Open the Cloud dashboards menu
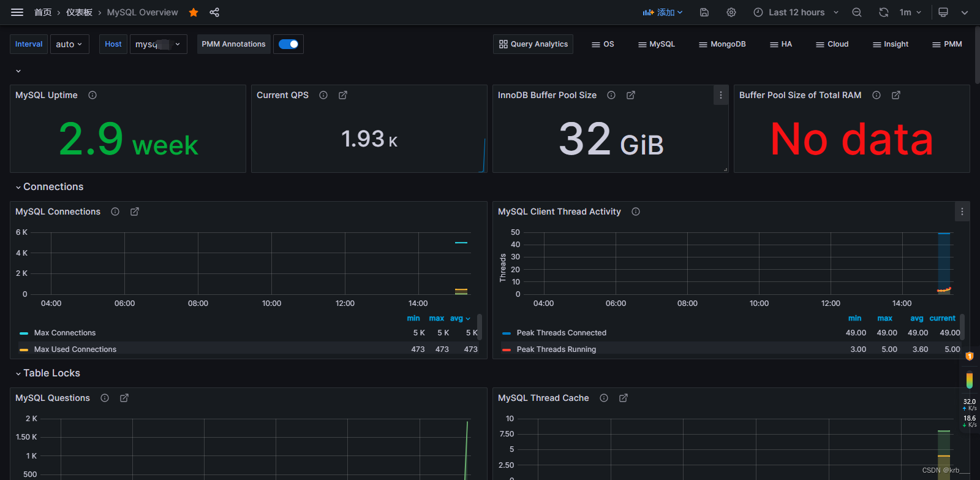The width and height of the screenshot is (980, 480). [832, 44]
